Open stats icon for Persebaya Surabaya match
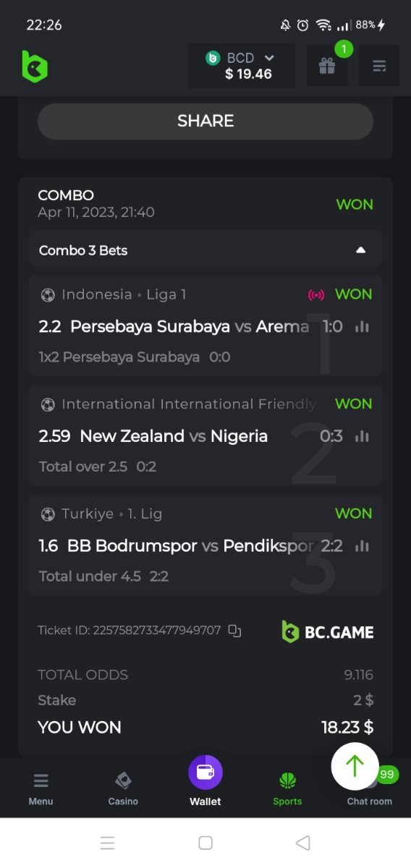Screen dimensions: 411x868 [x=362, y=327]
